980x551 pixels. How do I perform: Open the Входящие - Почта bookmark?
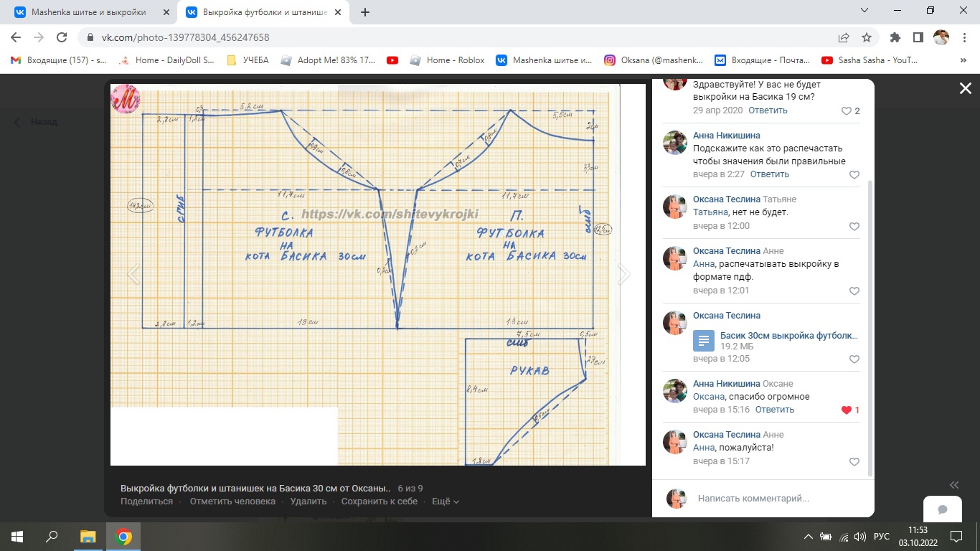click(763, 60)
